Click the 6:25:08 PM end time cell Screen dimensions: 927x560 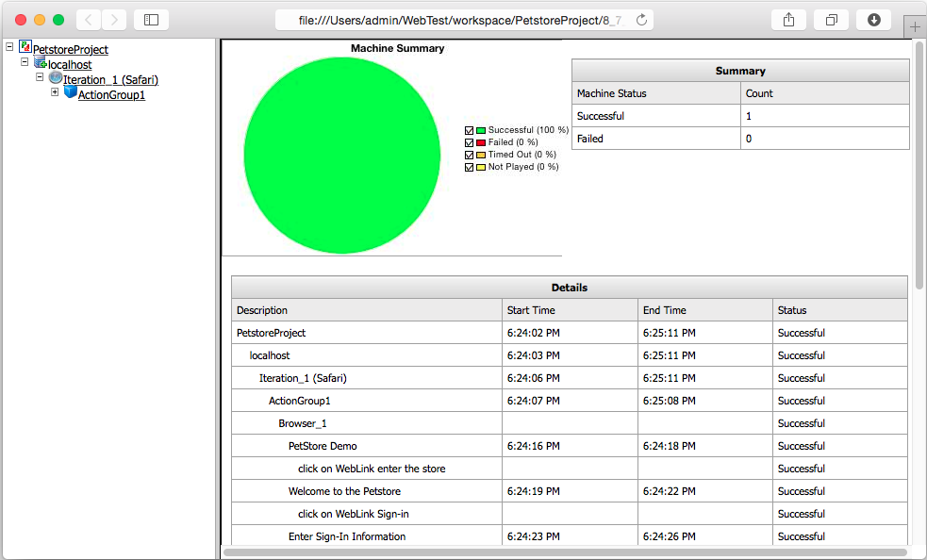(x=705, y=401)
